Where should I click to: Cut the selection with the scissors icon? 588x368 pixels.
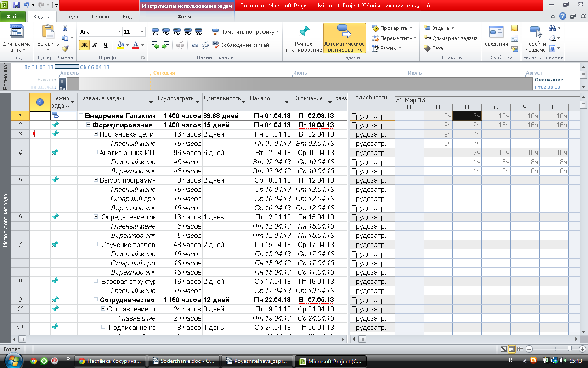point(65,29)
